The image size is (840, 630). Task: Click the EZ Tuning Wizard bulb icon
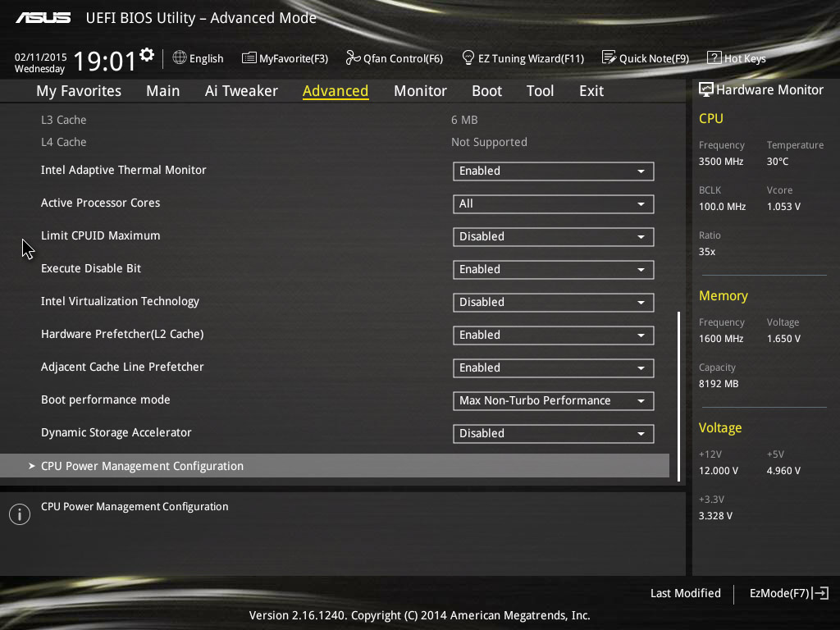[x=468, y=57]
